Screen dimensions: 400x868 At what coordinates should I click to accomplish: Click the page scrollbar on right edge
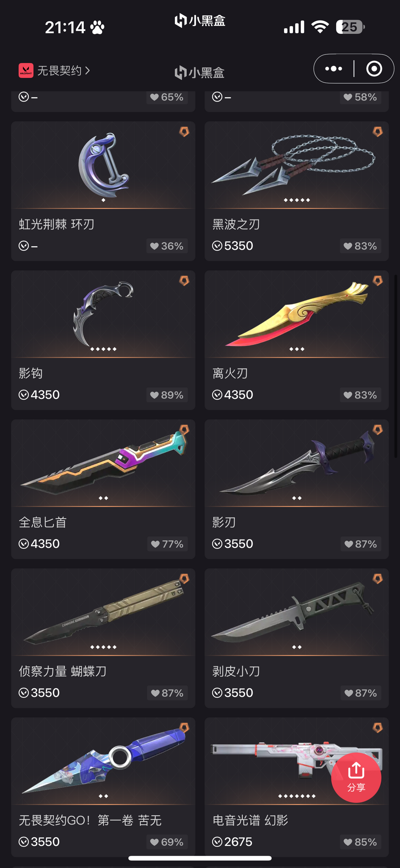point(396,366)
